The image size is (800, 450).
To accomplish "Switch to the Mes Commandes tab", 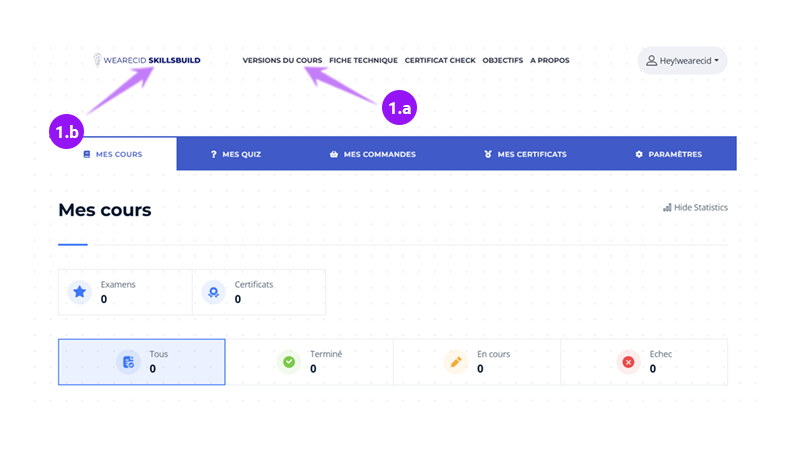I will (x=373, y=154).
